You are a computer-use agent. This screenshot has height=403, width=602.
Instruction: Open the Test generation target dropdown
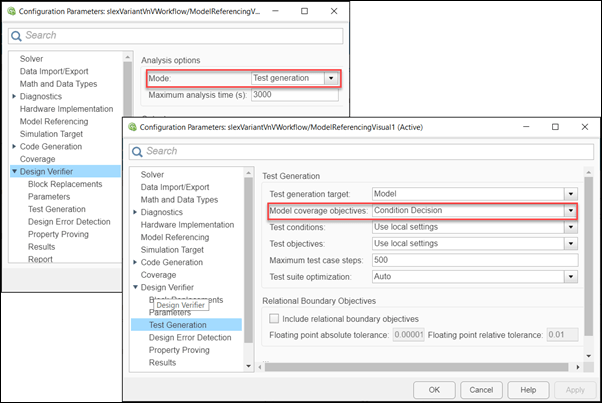571,194
